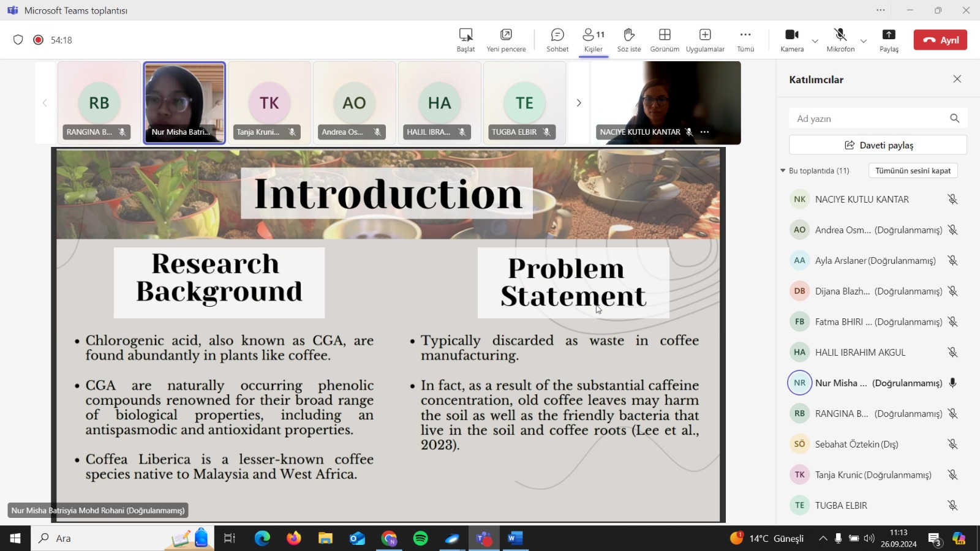Image resolution: width=980 pixels, height=551 pixels.
Task: Open Yeni pencere pop-out window
Action: pos(506,40)
